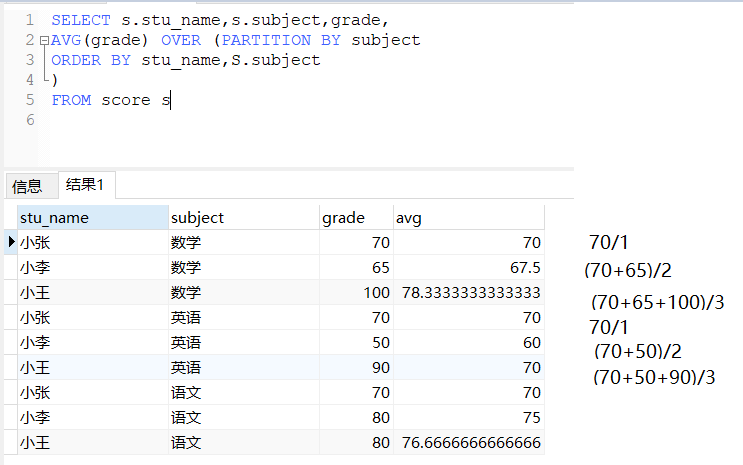Click the avg column header

(x=469, y=218)
